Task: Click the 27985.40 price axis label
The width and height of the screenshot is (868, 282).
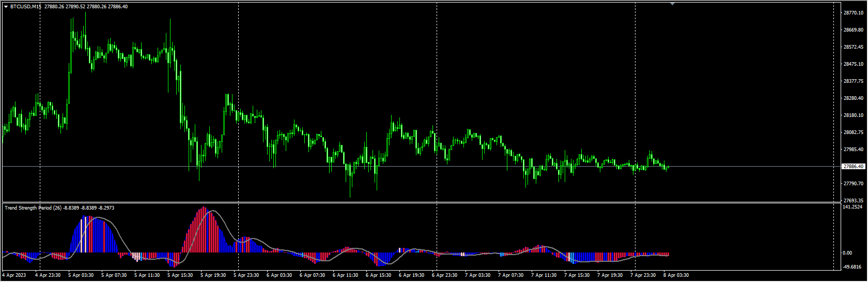Action: (854, 150)
